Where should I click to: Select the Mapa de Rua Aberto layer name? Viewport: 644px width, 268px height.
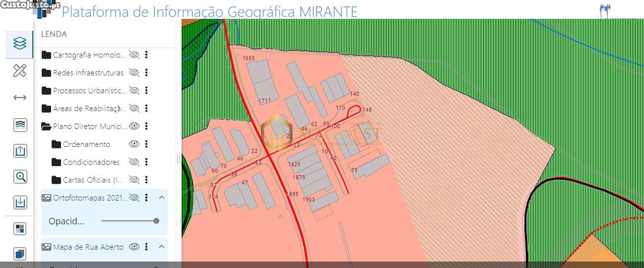tap(88, 247)
